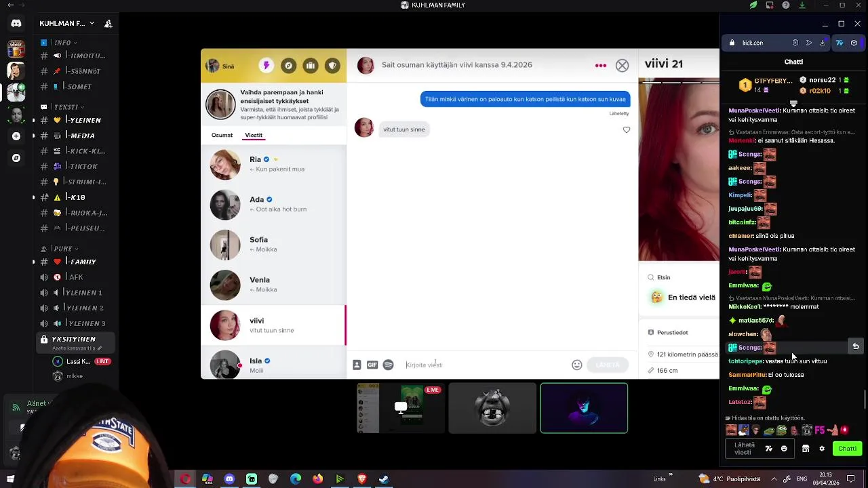This screenshot has height=488, width=868.
Task: Click the shield safety icon in the yellow header
Action: 332,66
